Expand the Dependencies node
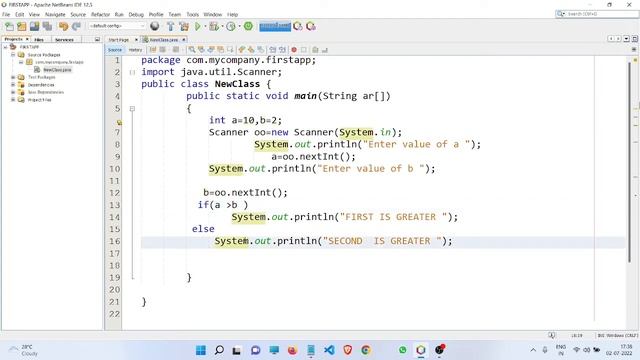This screenshot has height=360, width=640. tap(13, 84)
